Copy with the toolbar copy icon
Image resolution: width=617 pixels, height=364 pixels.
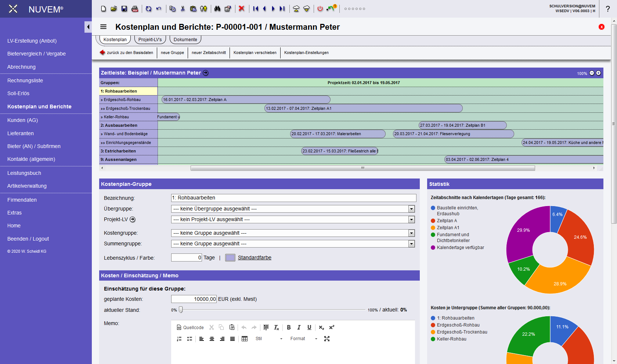pos(172,8)
